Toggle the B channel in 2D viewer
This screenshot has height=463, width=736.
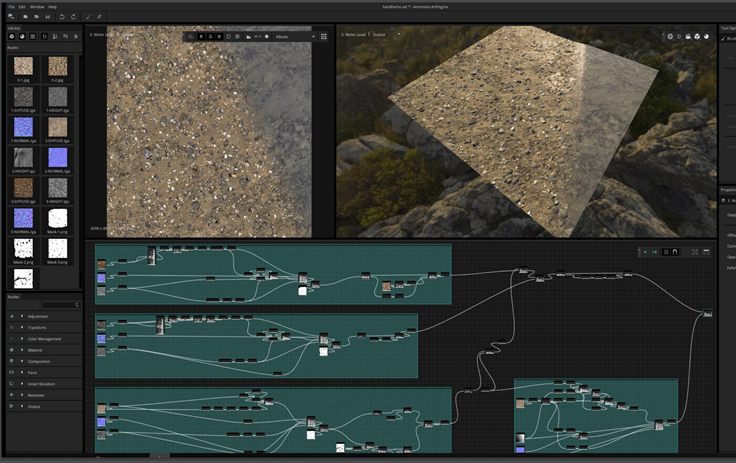[x=219, y=37]
